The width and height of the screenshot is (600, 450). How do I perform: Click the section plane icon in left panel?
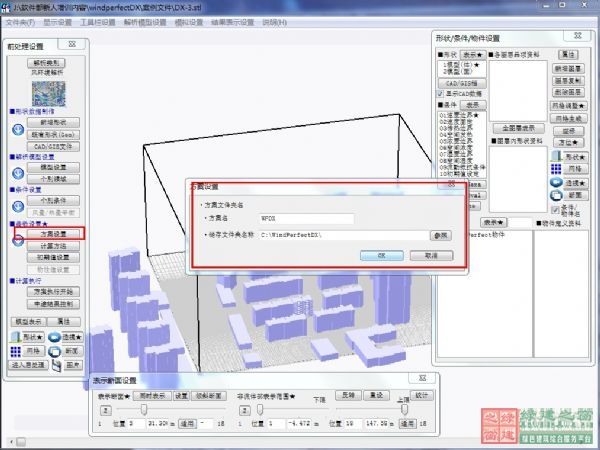[56, 352]
